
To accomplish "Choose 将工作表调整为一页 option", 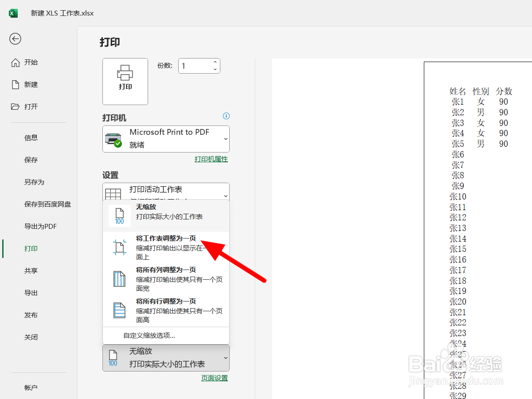I will [166, 247].
